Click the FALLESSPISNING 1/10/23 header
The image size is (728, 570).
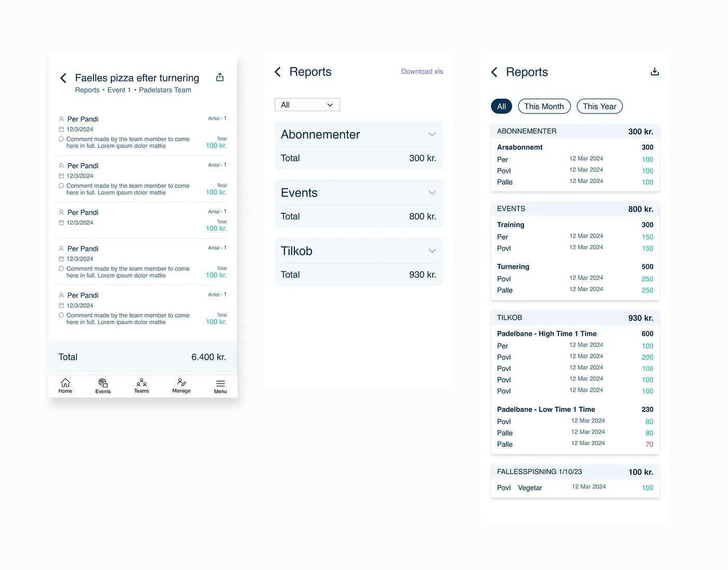(x=575, y=472)
